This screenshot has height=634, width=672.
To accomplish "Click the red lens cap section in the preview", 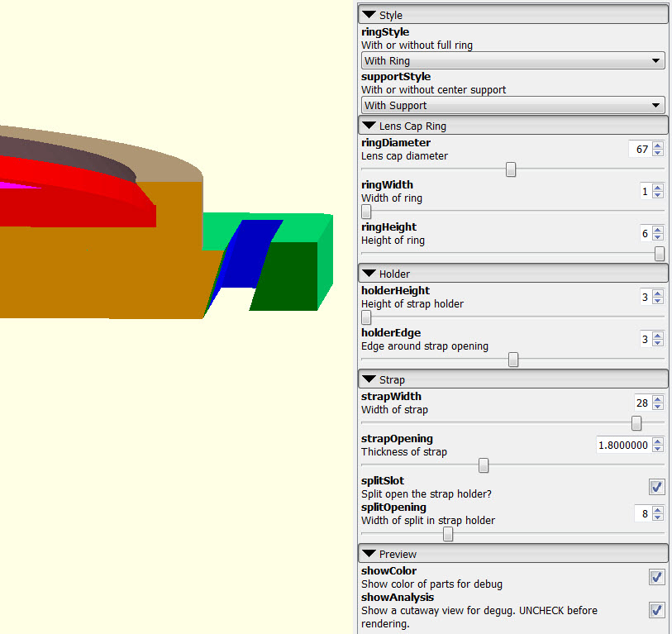I will (x=77, y=210).
